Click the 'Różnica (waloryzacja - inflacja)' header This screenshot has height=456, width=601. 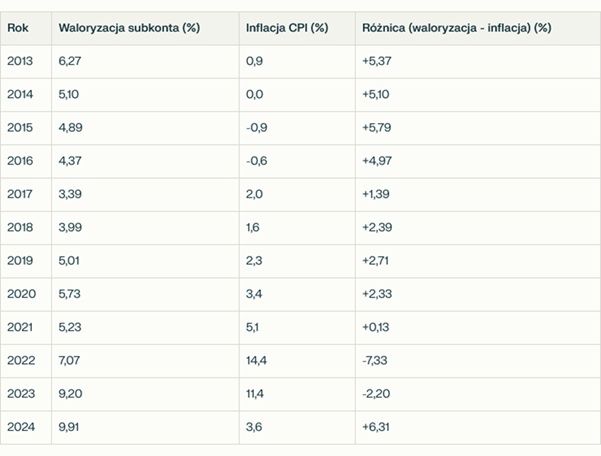[456, 27]
